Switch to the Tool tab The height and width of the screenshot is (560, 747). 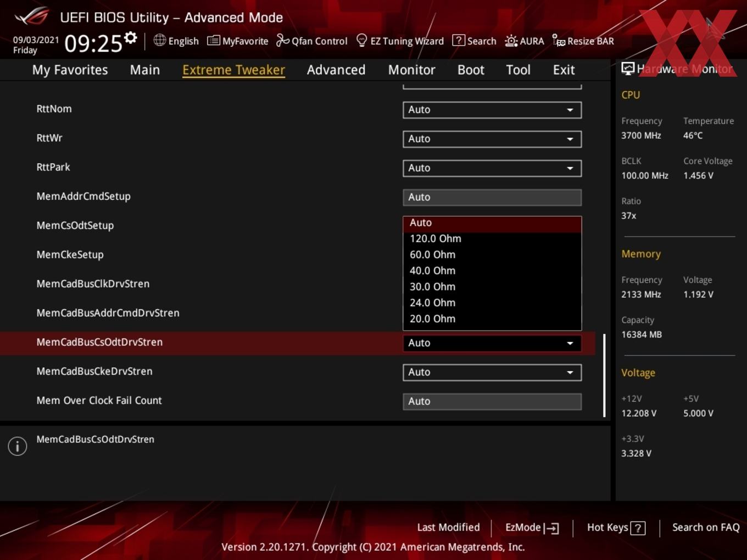[518, 70]
